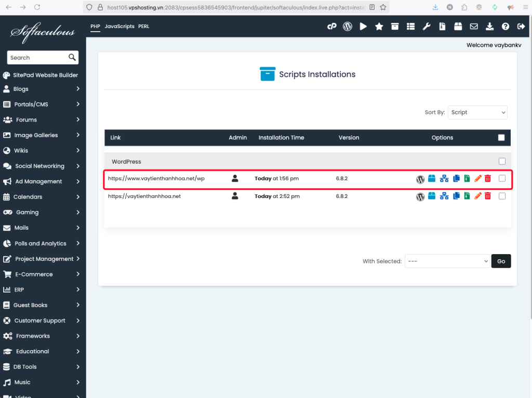Click the orange pencil edit icon for vaytienthanhhoa.net/wp
This screenshot has width=532, height=398.
(x=478, y=179)
